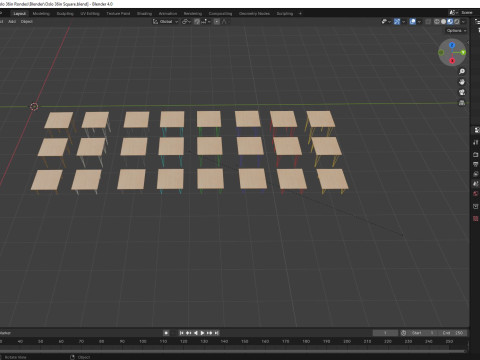The image size is (480, 360).
Task: Open the Object menu in viewport header
Action: [x=27, y=21]
